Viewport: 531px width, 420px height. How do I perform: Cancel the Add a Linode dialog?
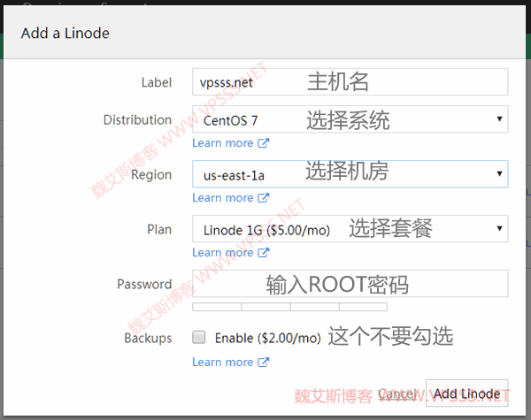[396, 393]
